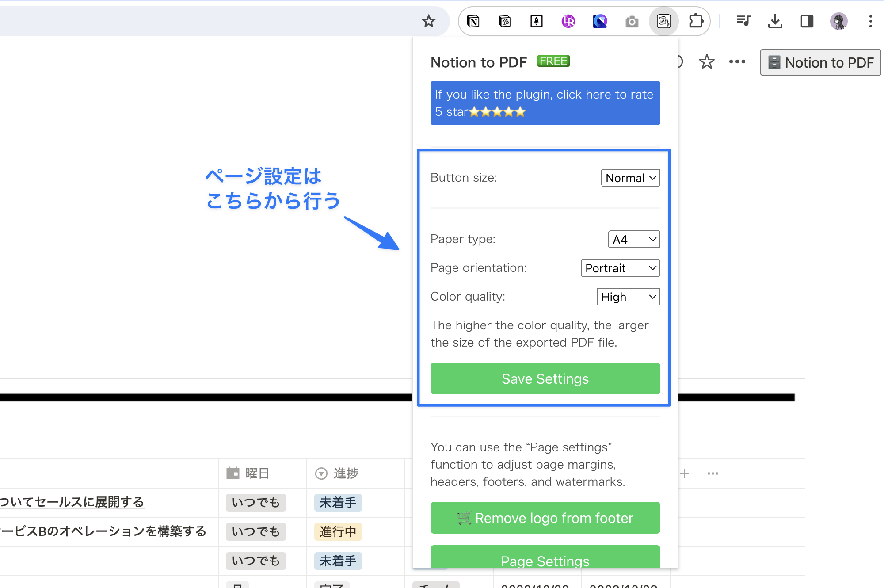Click the 進捗 column header

(356, 473)
